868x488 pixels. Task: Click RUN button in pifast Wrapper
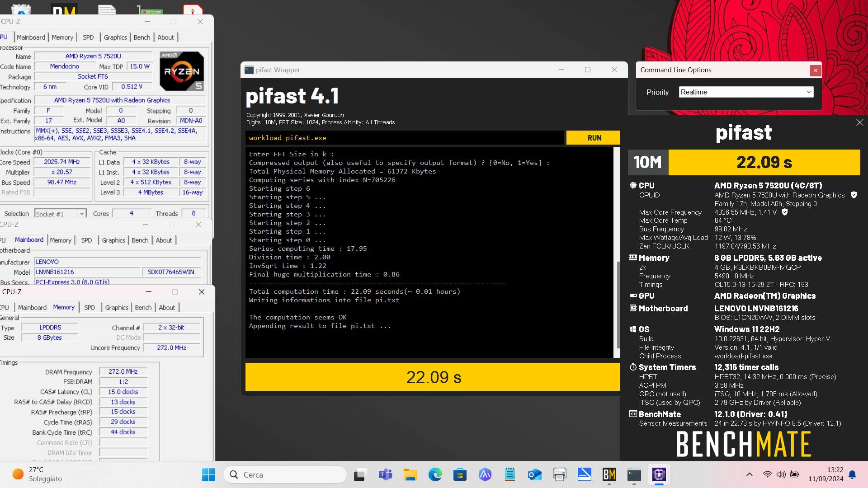[593, 138]
